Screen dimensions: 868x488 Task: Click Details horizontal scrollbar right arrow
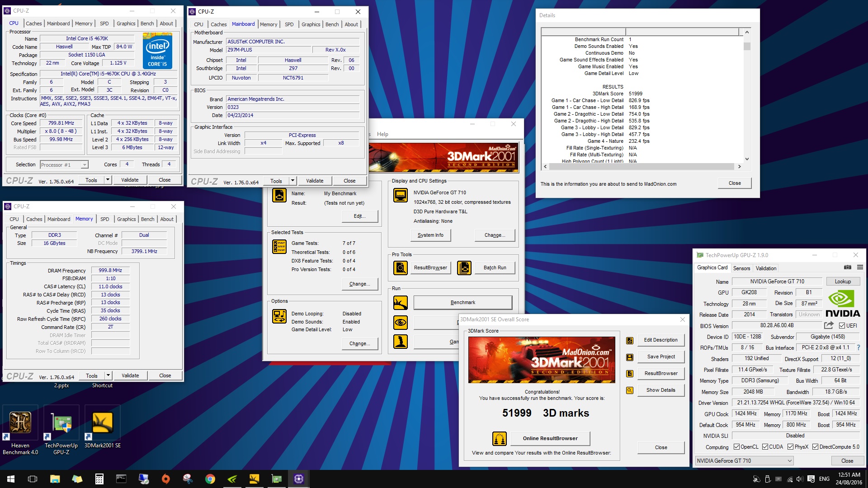point(739,167)
